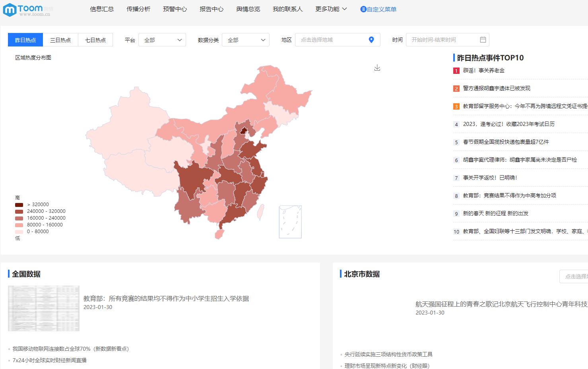Switch to the 三日热点 tab
The width and height of the screenshot is (588, 369).
[60, 40]
